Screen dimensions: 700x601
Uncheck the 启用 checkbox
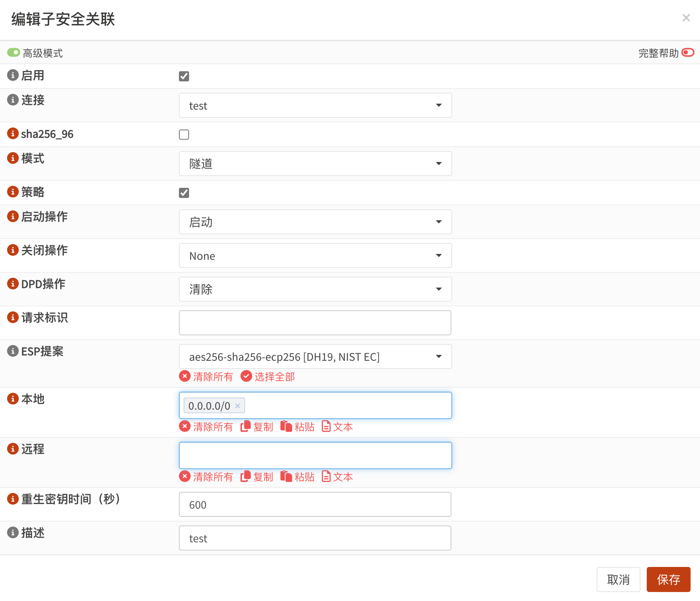coord(184,76)
